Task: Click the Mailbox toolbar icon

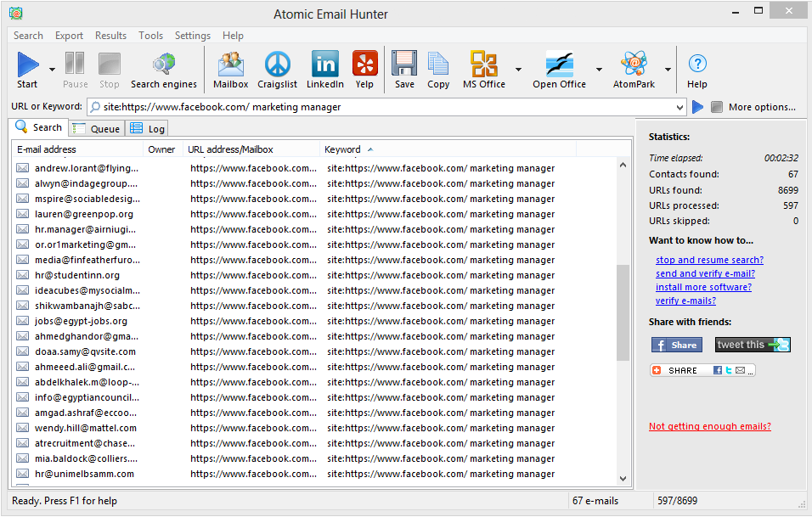Action: pos(230,65)
